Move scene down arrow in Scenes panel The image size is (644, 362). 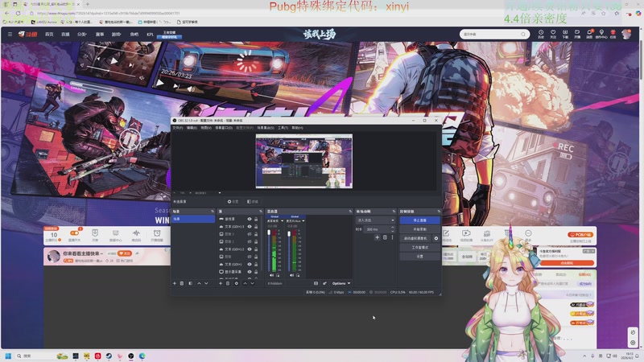tap(206, 283)
